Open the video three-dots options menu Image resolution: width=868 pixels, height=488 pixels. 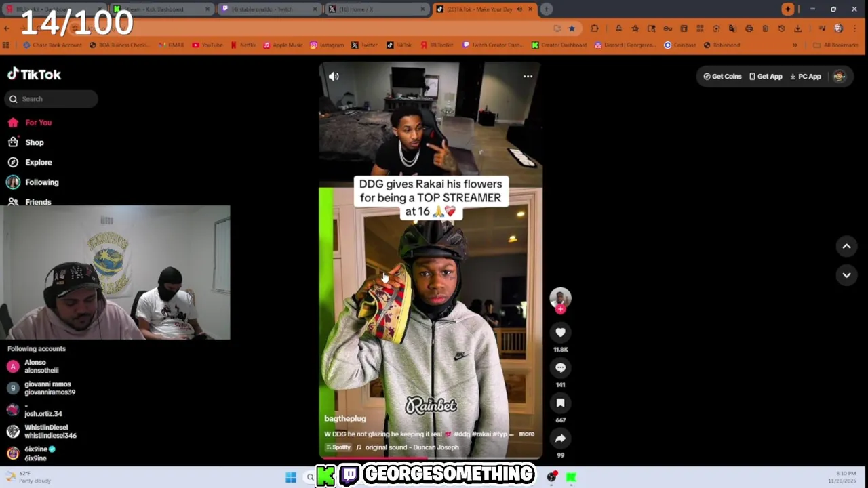[528, 77]
